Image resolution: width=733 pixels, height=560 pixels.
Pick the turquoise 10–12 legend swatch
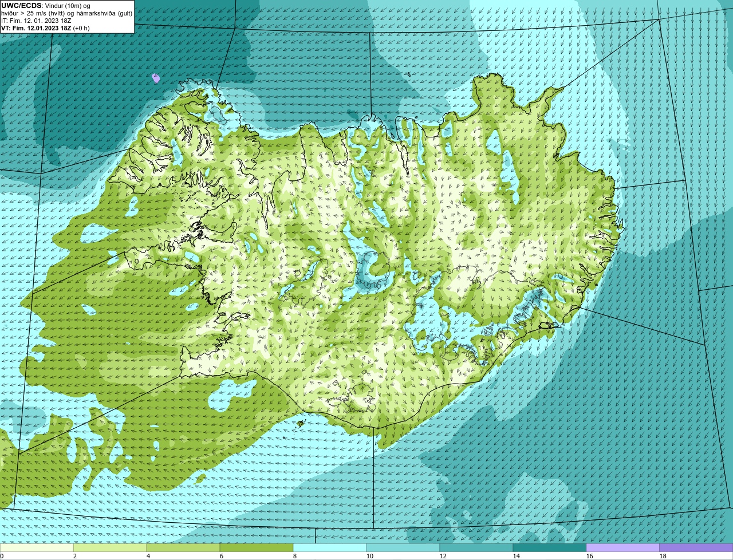(403, 547)
